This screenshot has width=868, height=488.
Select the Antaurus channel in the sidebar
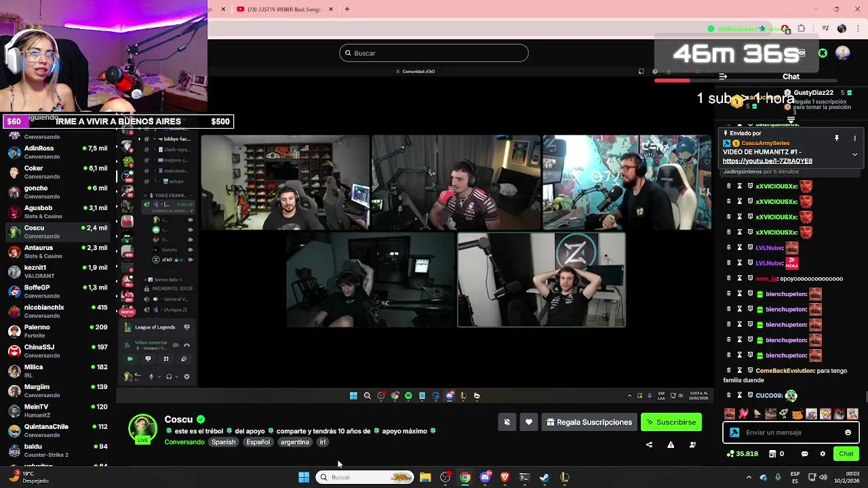click(58, 251)
